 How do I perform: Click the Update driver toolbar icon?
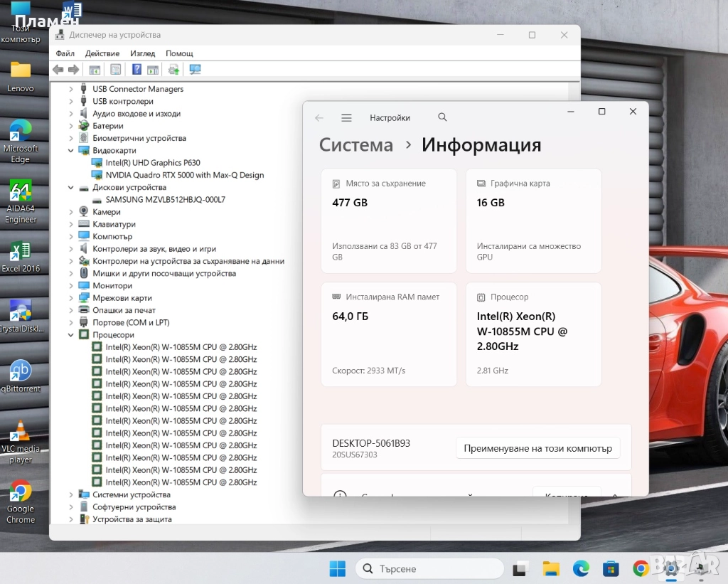pyautogui.click(x=173, y=70)
